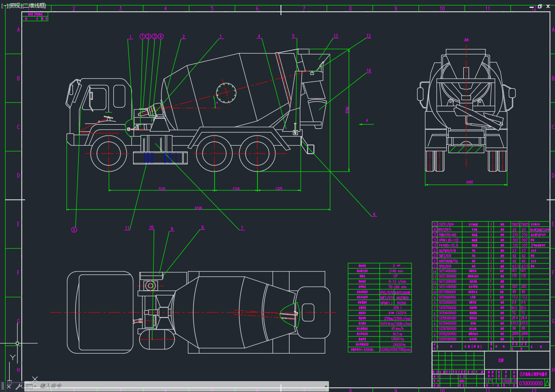
Task: Expand command history arrow at command line end
Action: pyautogui.click(x=326, y=386)
